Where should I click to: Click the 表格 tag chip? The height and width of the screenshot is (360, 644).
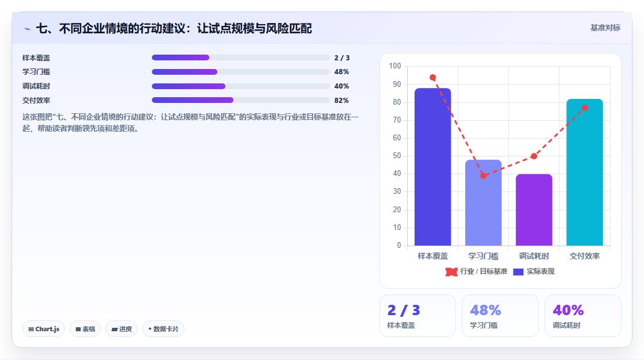[85, 329]
